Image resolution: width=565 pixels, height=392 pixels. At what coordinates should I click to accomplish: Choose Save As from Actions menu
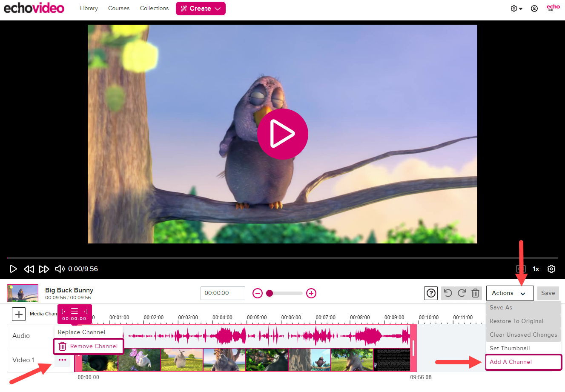523,308
